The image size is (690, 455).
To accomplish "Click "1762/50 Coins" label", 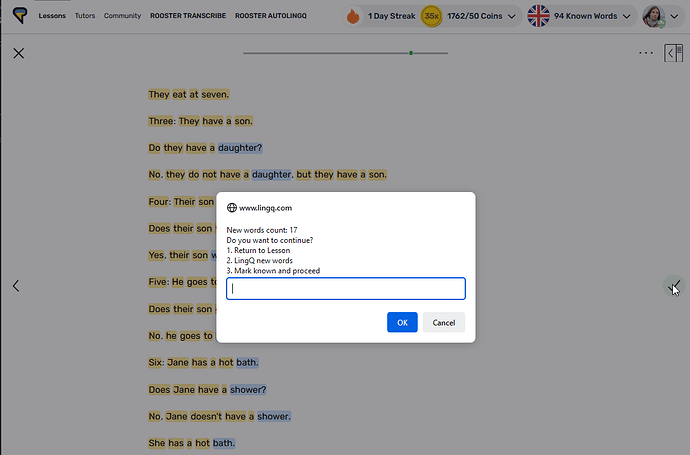I will click(x=474, y=16).
